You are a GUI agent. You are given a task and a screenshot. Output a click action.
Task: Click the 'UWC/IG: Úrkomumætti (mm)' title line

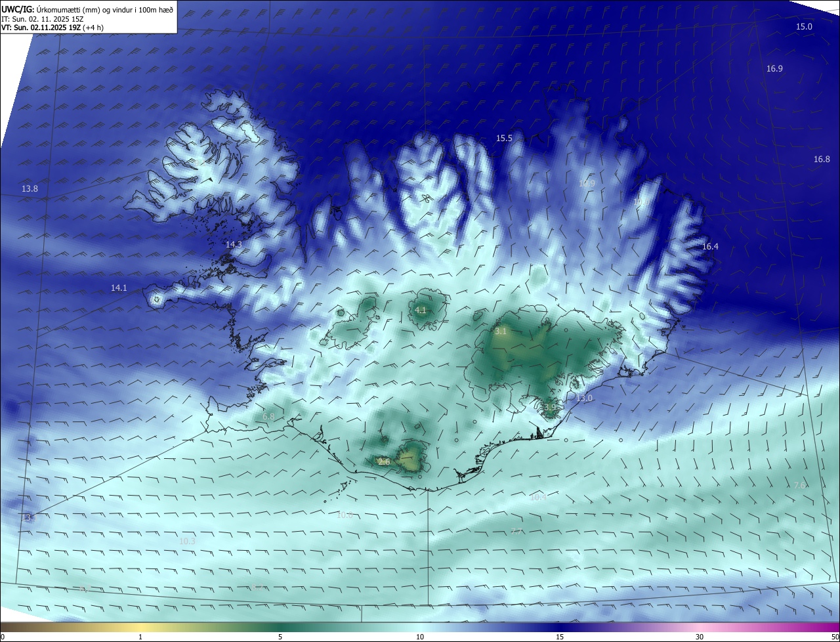(x=87, y=10)
